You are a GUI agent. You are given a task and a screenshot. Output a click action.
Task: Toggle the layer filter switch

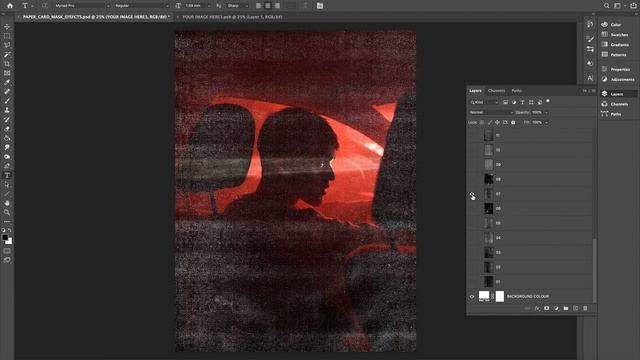548,101
